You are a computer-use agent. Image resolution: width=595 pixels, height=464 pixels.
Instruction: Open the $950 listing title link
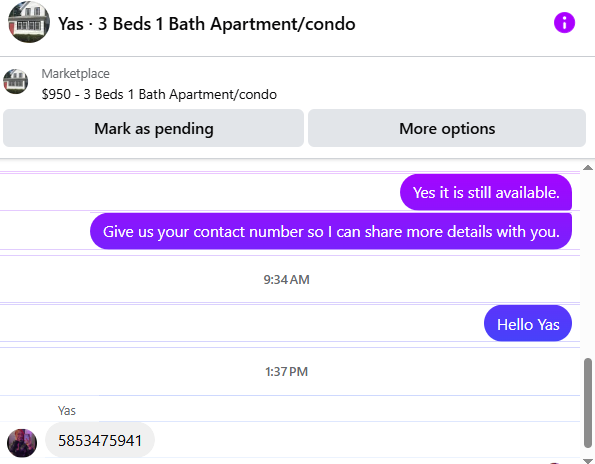point(159,94)
